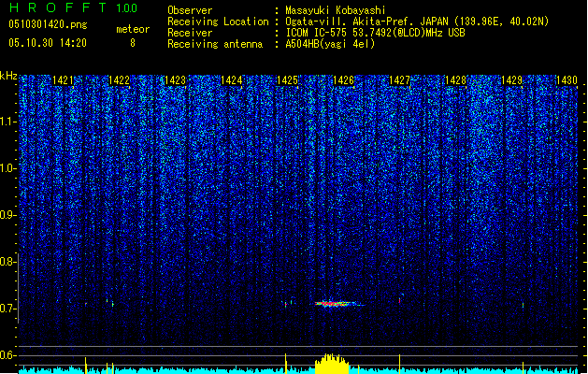The width and height of the screenshot is (588, 374).
Task: Click the Receiving antenna value A504HB
Action: point(330,44)
